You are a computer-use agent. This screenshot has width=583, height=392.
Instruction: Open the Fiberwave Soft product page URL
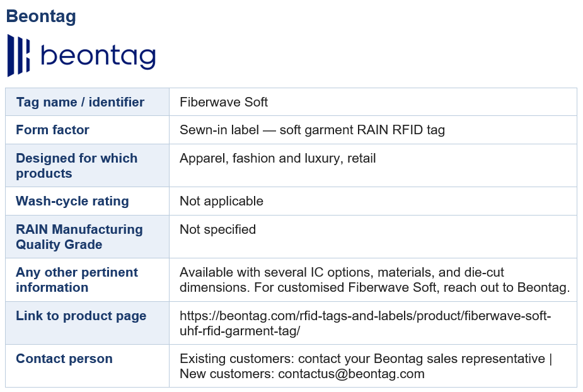pyautogui.click(x=365, y=323)
